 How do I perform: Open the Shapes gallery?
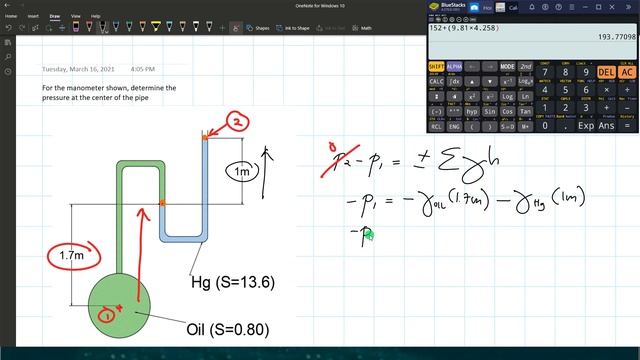tap(258, 28)
